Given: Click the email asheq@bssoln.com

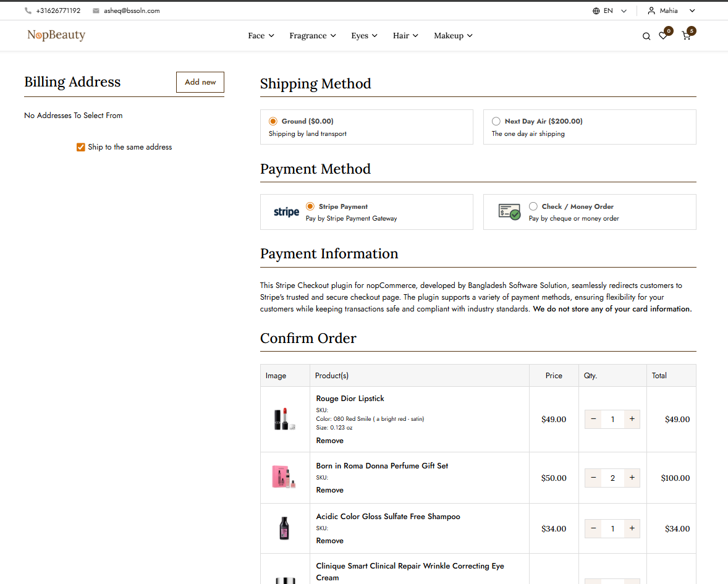Looking at the screenshot, I should [x=132, y=11].
